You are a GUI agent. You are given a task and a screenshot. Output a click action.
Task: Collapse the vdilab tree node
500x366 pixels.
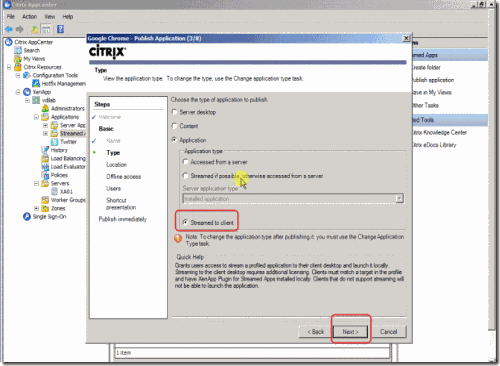(27, 100)
